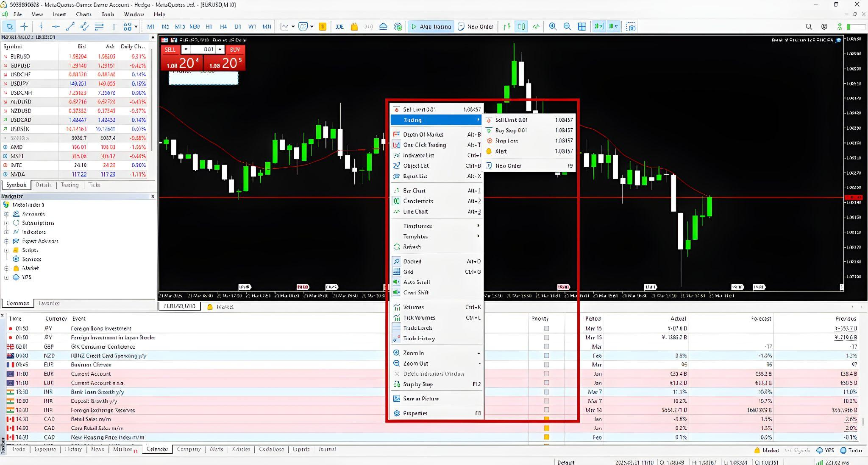This screenshot has width=868, height=465.
Task: Select the horizontal line drawing tool
Action: click(56, 27)
